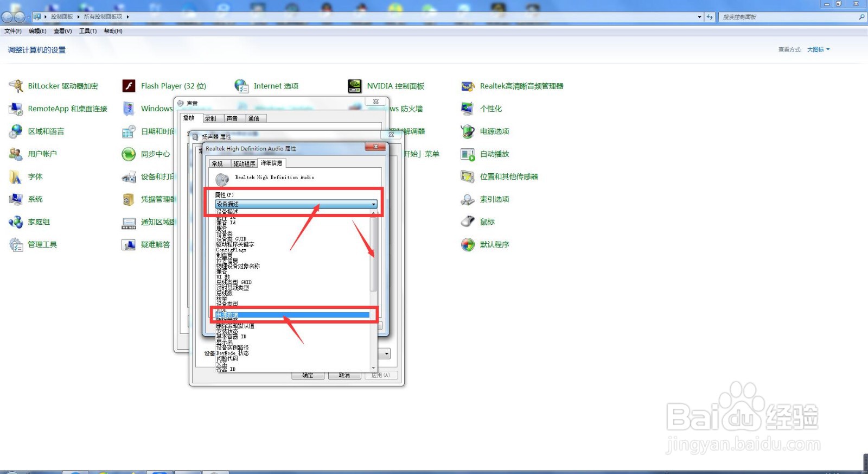The height and width of the screenshot is (474, 868).
Task: Open the 查看(V) menu
Action: 62,31
